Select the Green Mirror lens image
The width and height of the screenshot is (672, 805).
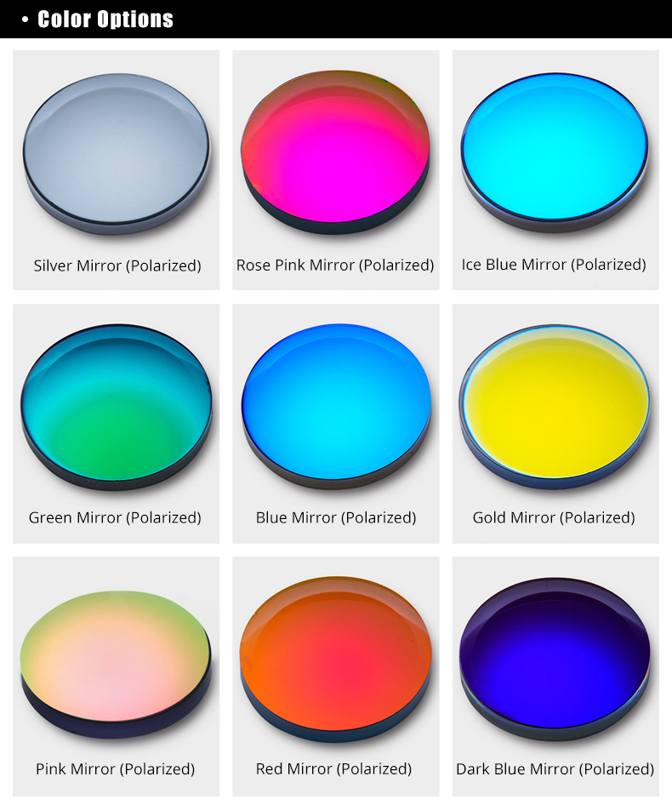(x=117, y=407)
